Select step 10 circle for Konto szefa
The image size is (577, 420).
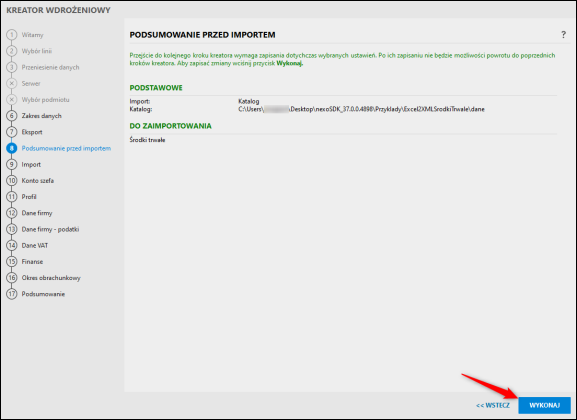[x=12, y=181]
